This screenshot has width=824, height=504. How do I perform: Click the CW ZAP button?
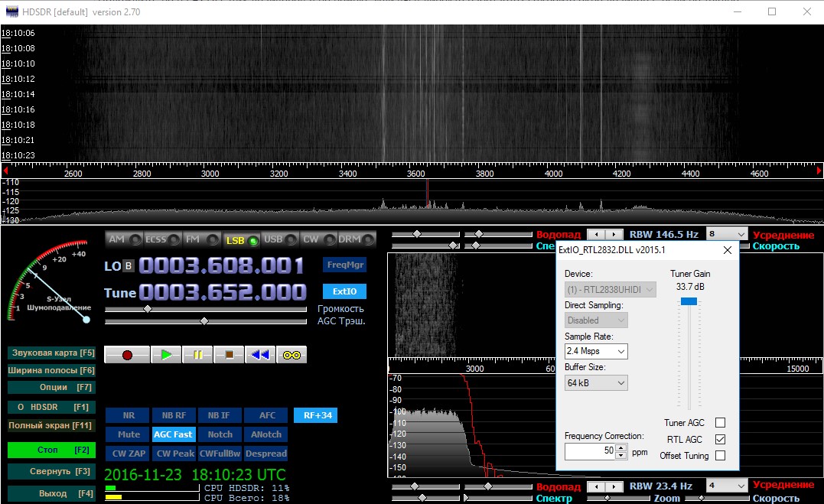tap(129, 454)
